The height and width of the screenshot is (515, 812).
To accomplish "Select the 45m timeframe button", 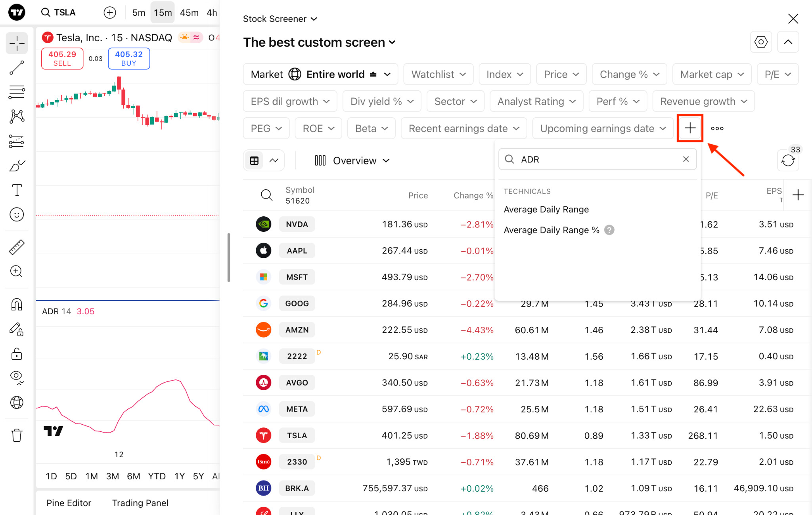I will (x=189, y=13).
